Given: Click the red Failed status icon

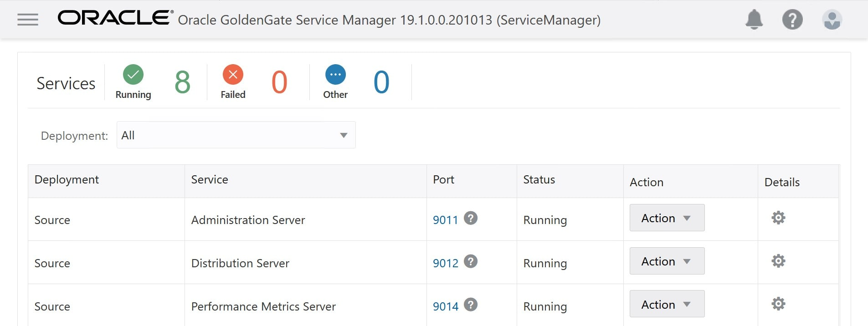Looking at the screenshot, I should [233, 75].
